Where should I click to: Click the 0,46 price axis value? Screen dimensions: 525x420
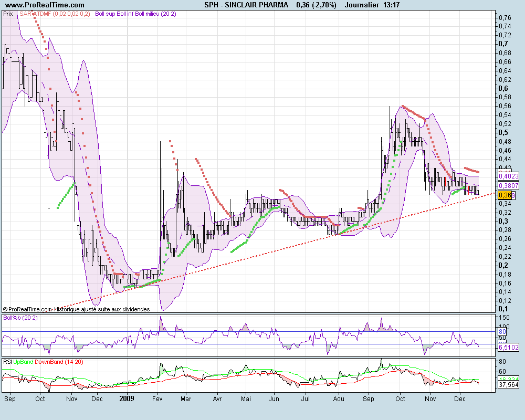tap(505, 150)
